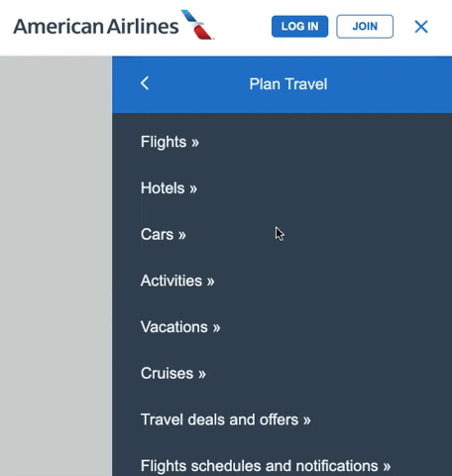Screen dimensions: 452x476
Task: Click the American Airlines wordmark text
Action: (x=96, y=27)
